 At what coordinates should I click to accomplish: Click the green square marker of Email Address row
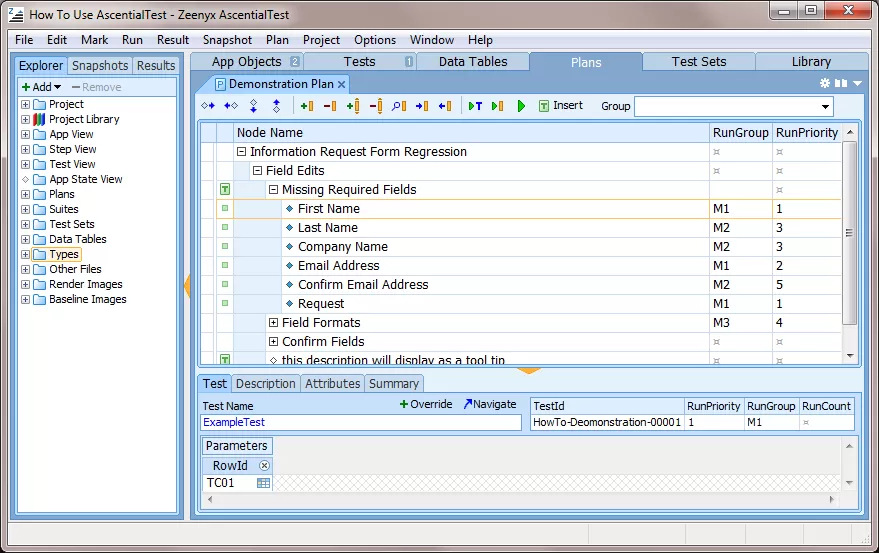click(x=225, y=265)
